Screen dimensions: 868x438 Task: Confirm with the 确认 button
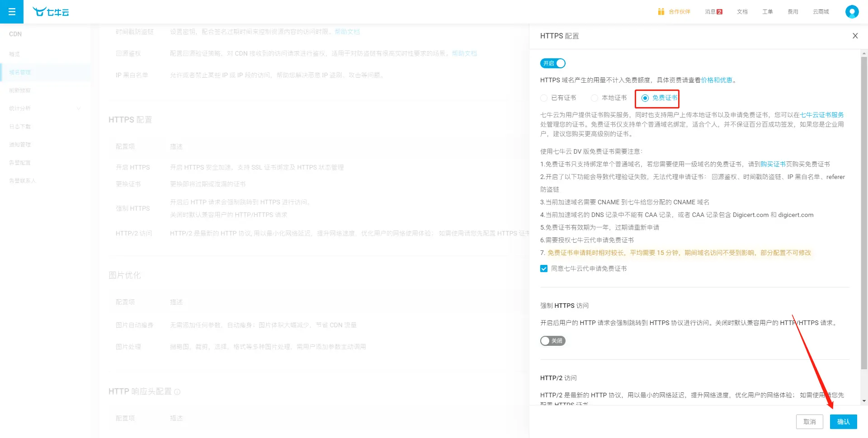click(x=844, y=422)
